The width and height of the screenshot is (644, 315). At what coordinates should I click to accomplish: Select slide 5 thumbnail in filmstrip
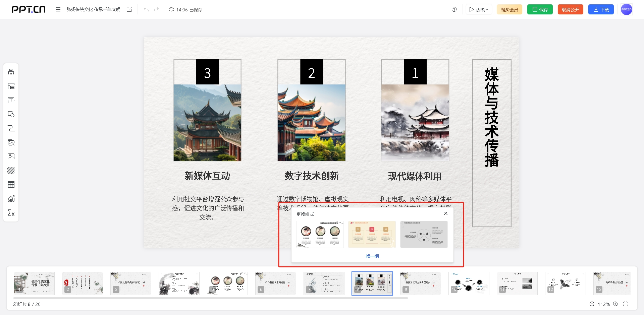[227, 283]
